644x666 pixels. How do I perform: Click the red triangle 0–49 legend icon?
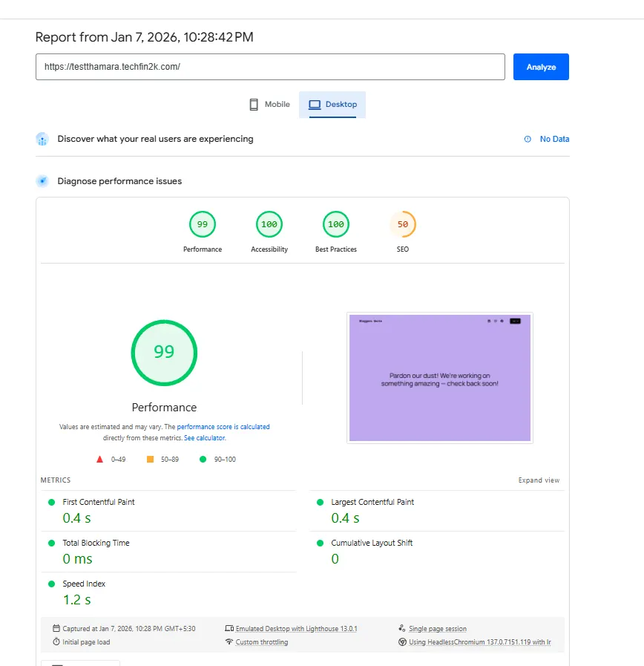click(x=99, y=459)
